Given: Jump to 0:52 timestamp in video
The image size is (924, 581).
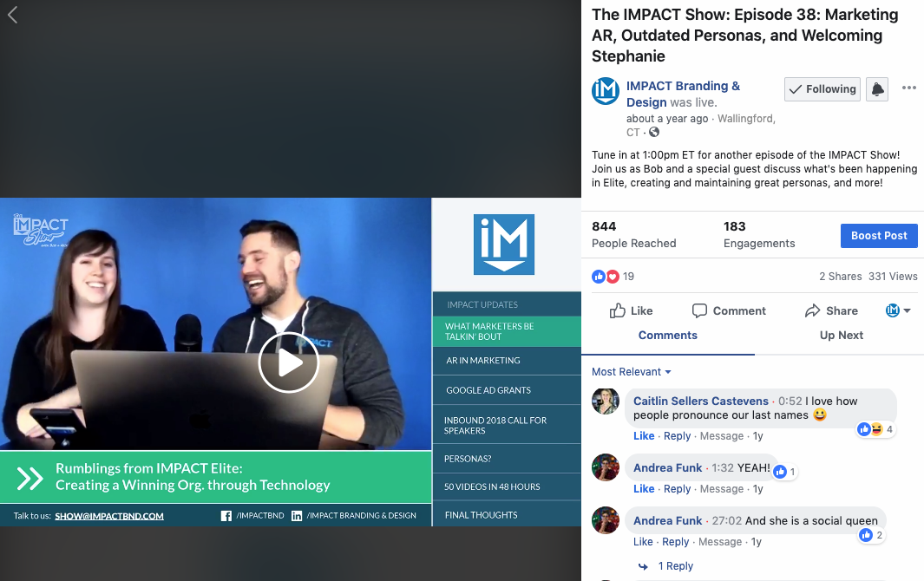Looking at the screenshot, I should point(790,401).
